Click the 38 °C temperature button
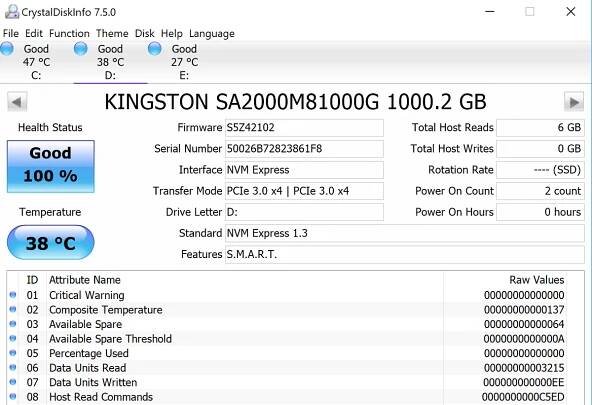Screen dimensions: 592x405 (x=51, y=242)
